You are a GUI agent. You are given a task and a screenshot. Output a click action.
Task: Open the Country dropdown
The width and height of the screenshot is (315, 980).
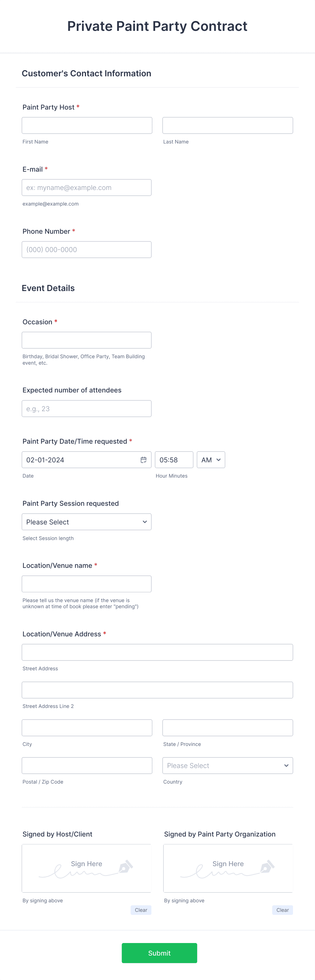[228, 765]
